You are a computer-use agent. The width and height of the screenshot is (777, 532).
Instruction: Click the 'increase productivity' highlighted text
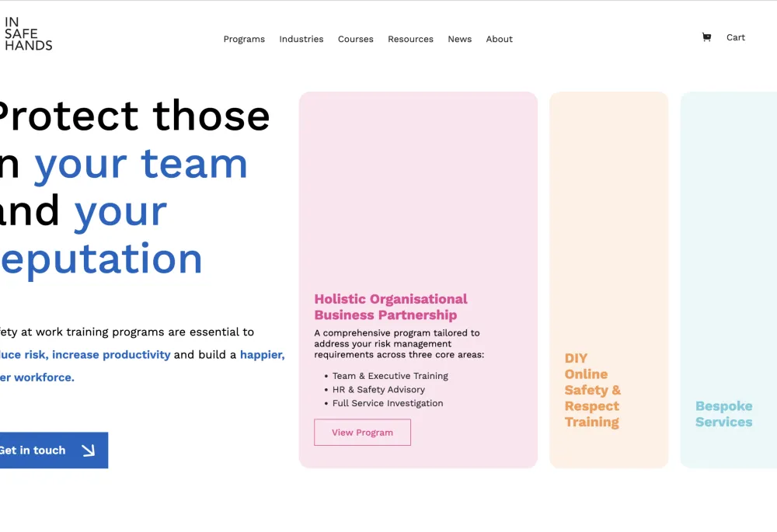pos(111,355)
